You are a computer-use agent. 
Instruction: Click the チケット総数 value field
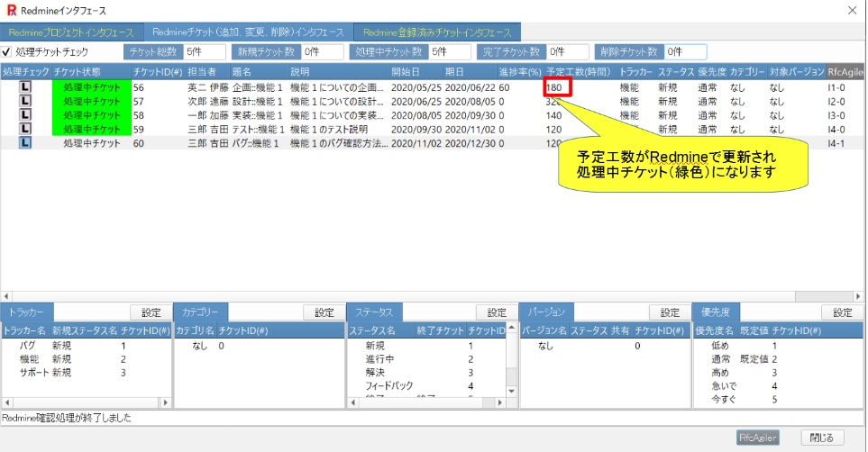pos(205,52)
